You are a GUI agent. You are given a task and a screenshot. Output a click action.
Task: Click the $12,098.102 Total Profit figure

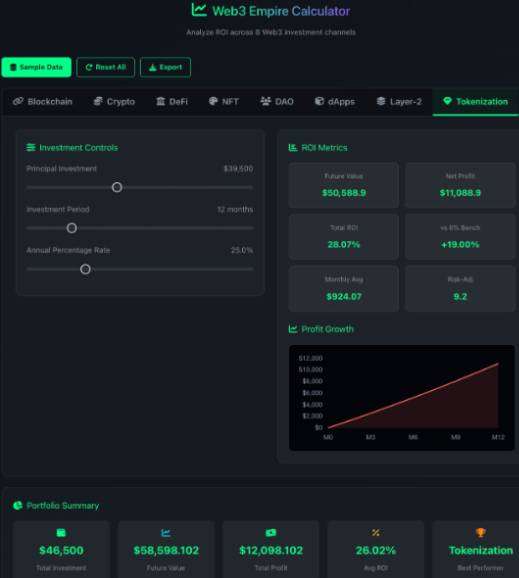click(x=271, y=550)
